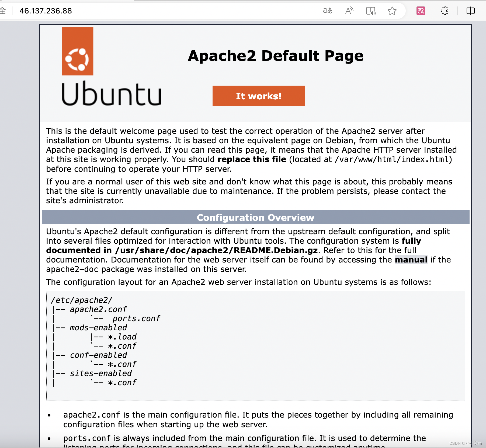The height and width of the screenshot is (448, 486).
Task: Open the browser Extensions puzzle icon
Action: [445, 11]
